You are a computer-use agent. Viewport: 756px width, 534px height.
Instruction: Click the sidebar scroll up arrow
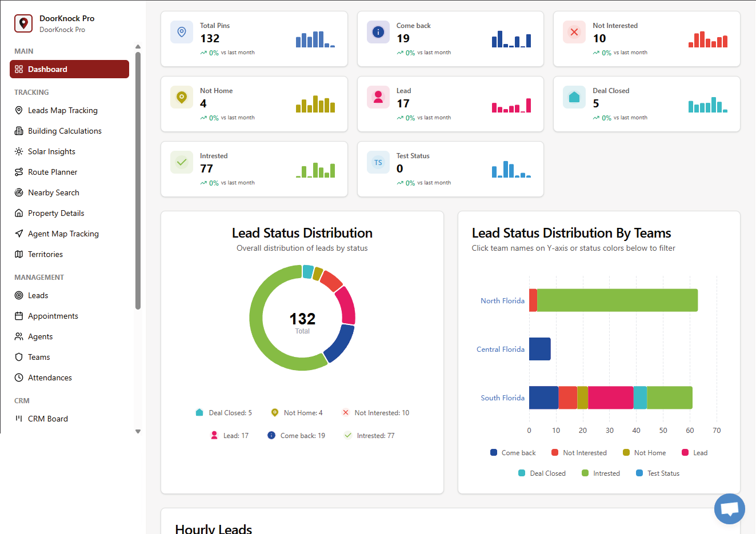click(138, 47)
